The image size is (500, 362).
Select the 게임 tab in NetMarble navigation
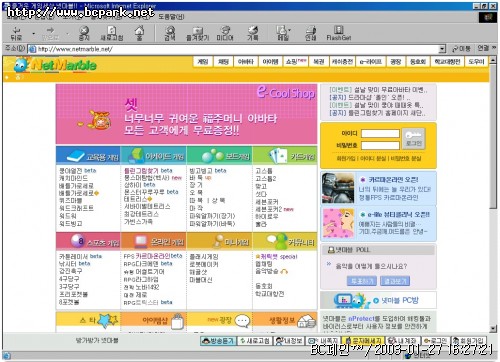click(203, 62)
